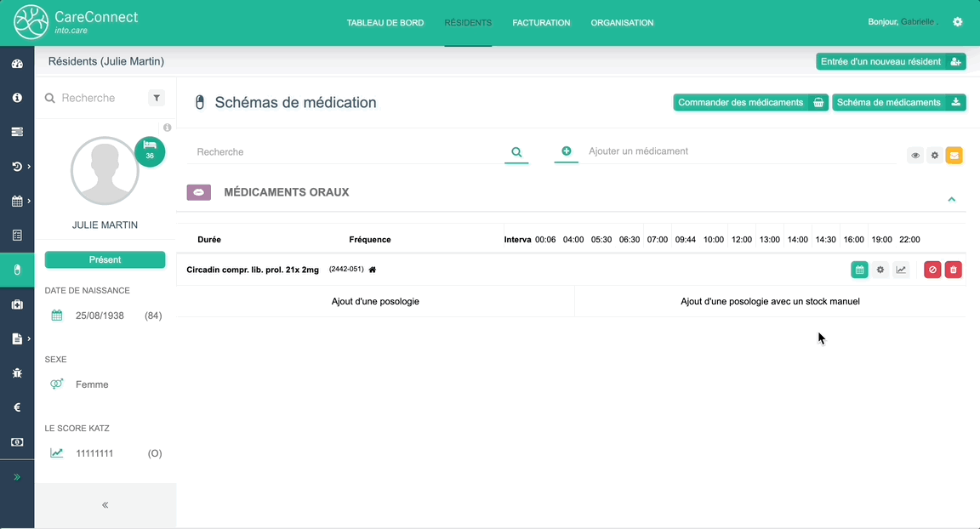Image resolution: width=980 pixels, height=529 pixels.
Task: Open Circadin calendar schedule icon
Action: [859, 270]
